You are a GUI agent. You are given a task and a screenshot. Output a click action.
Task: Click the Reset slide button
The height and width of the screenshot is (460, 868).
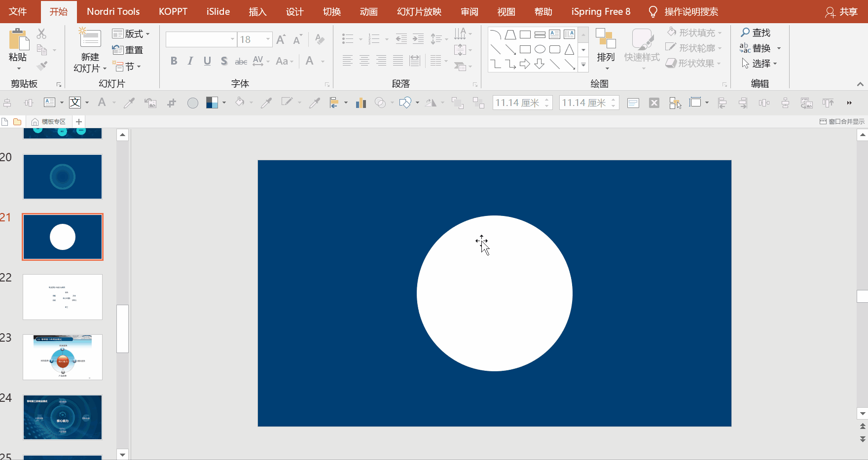click(128, 50)
